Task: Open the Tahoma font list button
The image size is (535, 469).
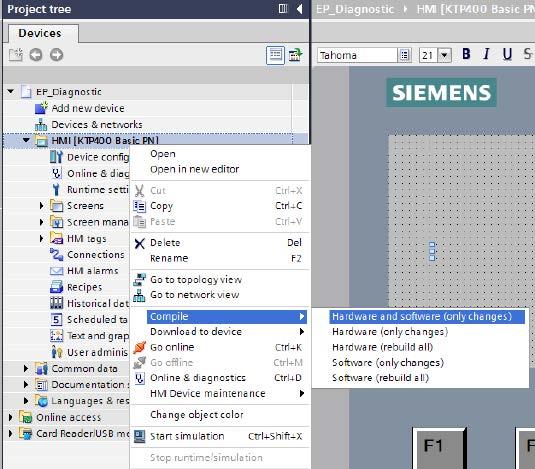Action: [404, 55]
